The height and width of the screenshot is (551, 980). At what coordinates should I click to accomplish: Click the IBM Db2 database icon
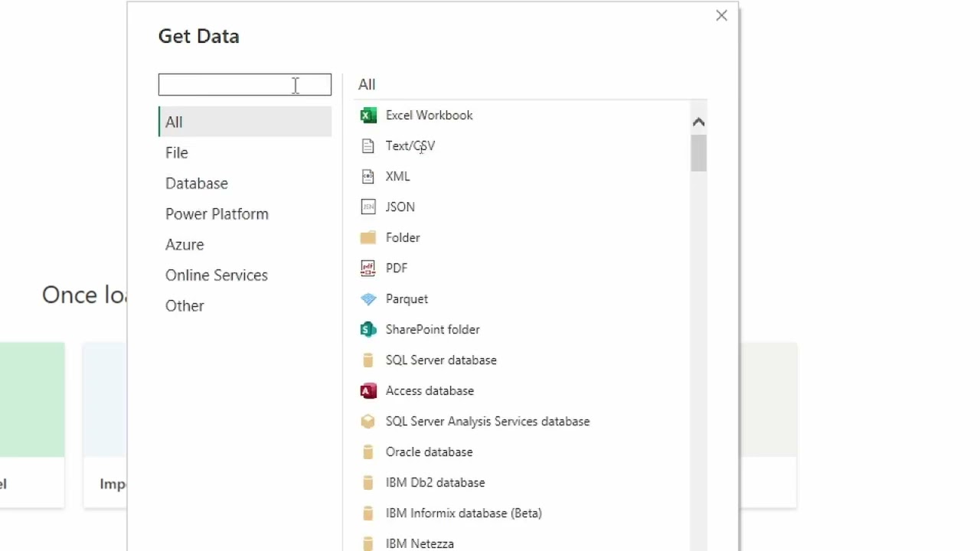368,483
